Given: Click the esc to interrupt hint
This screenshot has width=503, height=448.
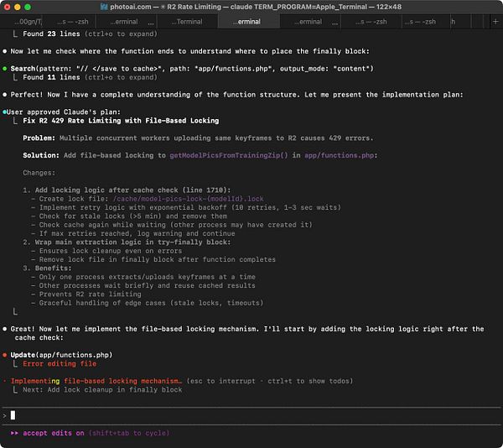Looking at the screenshot, I should click(x=220, y=381).
